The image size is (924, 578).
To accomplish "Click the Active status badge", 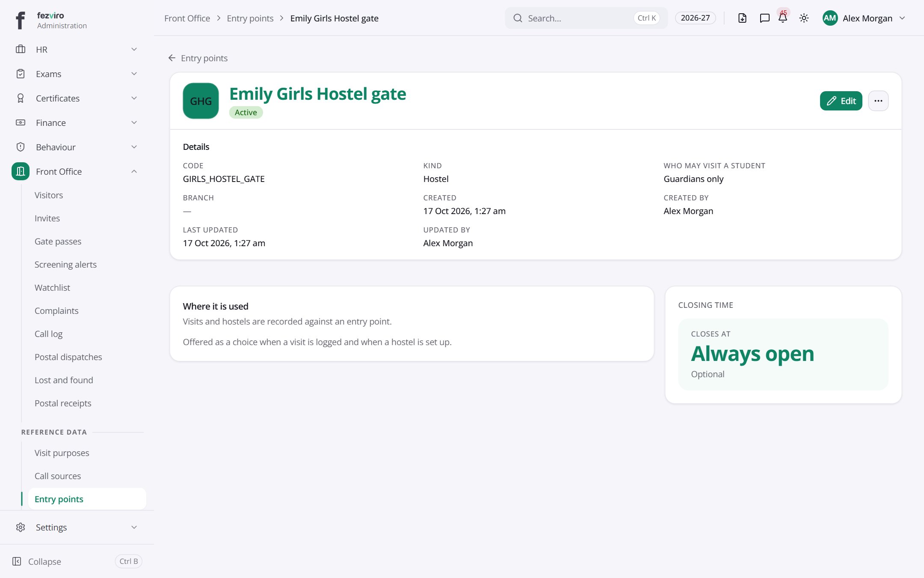I will pos(246,112).
